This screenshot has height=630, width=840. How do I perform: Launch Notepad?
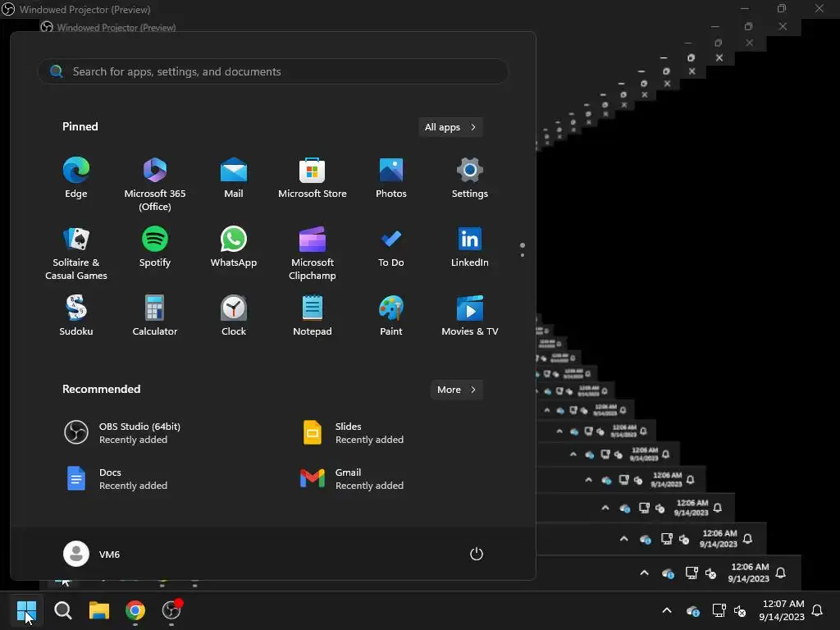(x=313, y=316)
